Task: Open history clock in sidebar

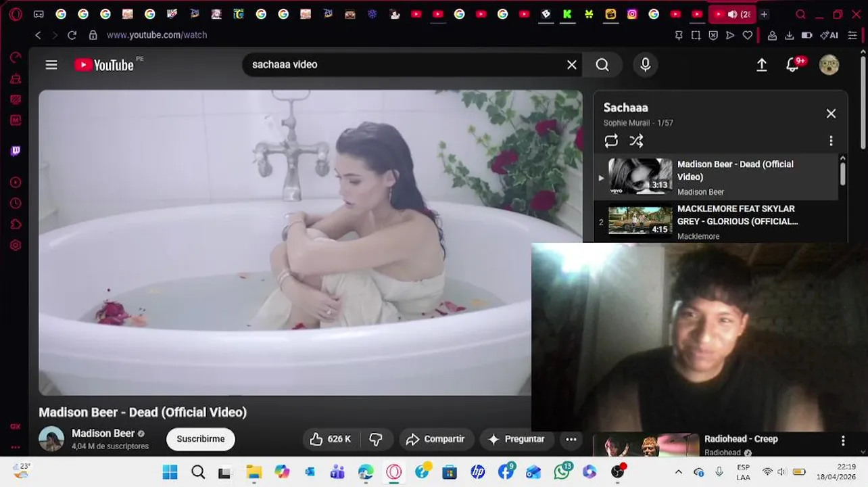Action: [x=16, y=203]
